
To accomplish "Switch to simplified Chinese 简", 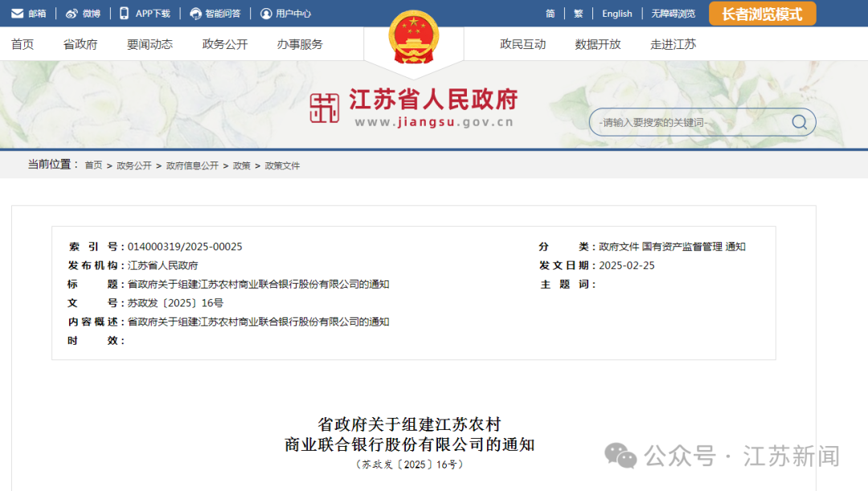I will coord(551,14).
